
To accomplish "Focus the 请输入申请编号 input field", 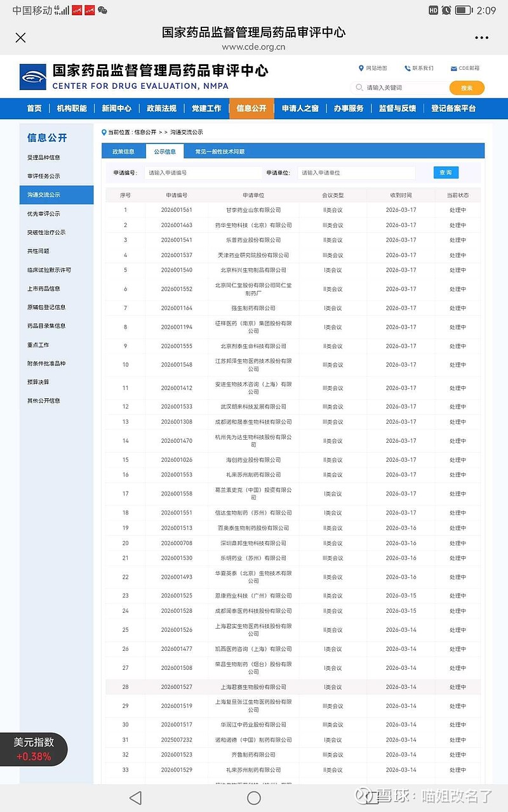I will 203,173.
